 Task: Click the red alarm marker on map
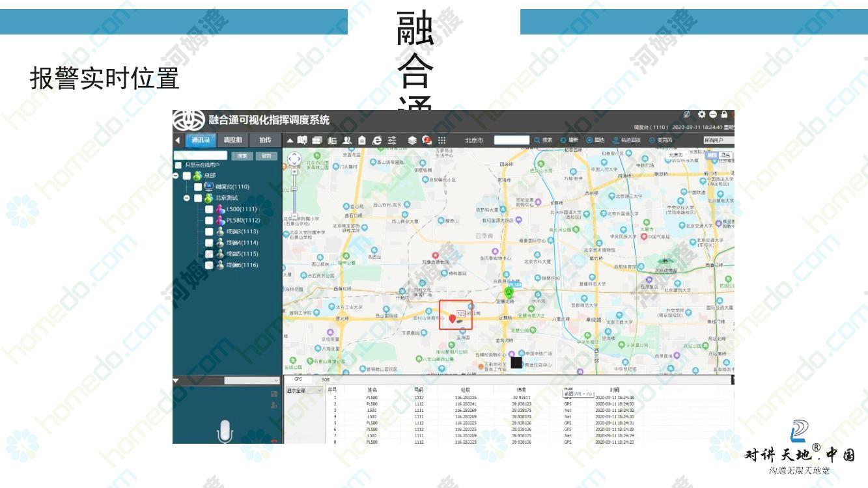453,319
